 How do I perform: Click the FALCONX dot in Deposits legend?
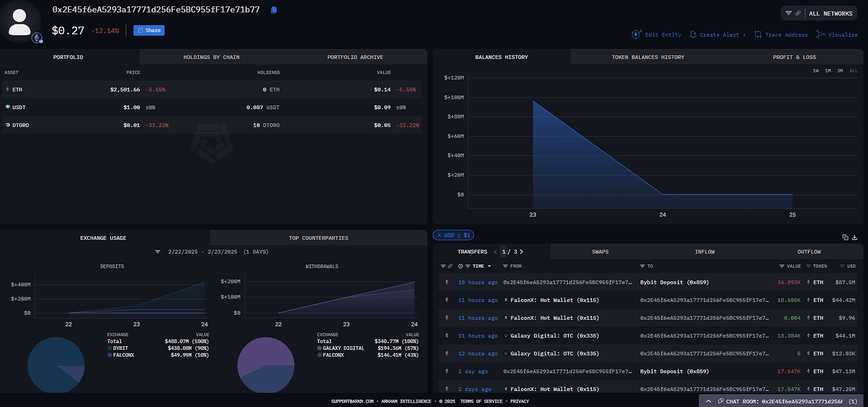click(x=110, y=355)
